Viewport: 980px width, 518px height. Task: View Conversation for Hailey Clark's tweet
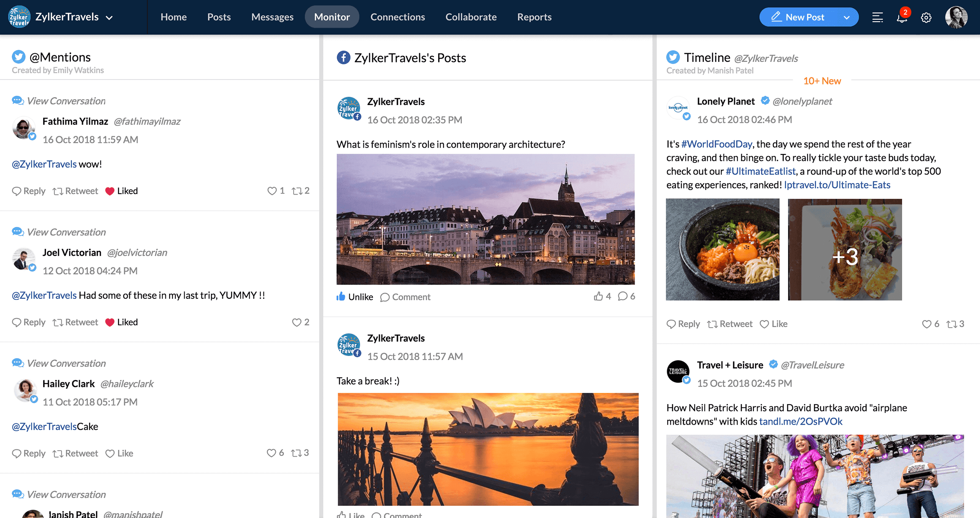coord(59,363)
